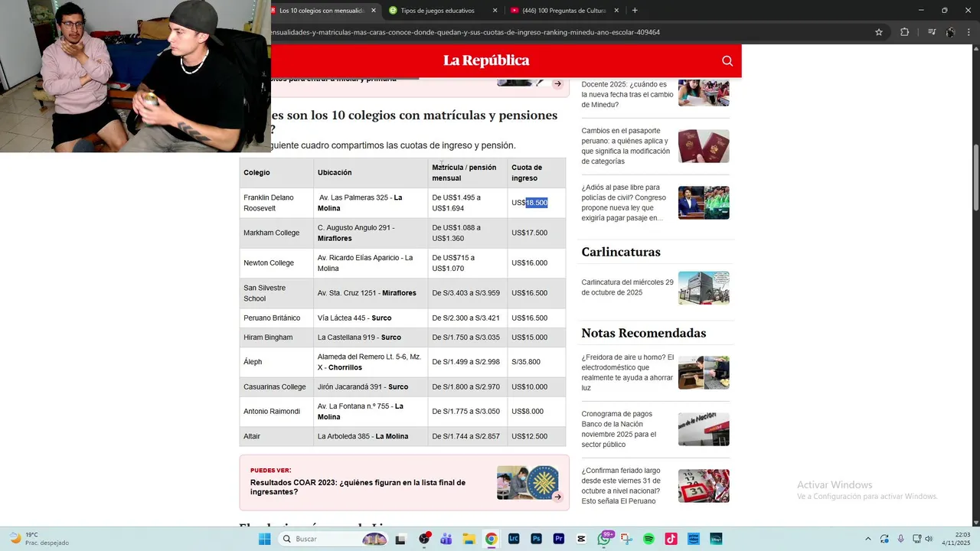The image size is (980, 551).
Task: Open Disney+ from the taskbar
Action: point(716,539)
